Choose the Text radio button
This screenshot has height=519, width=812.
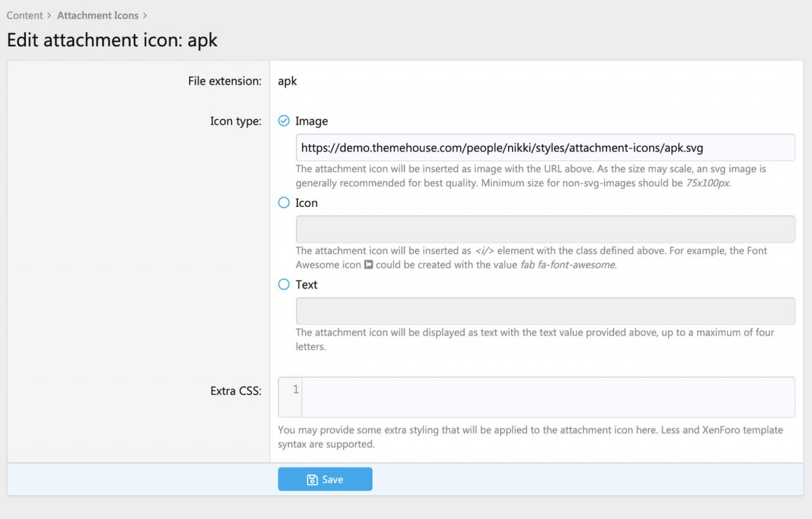click(284, 285)
